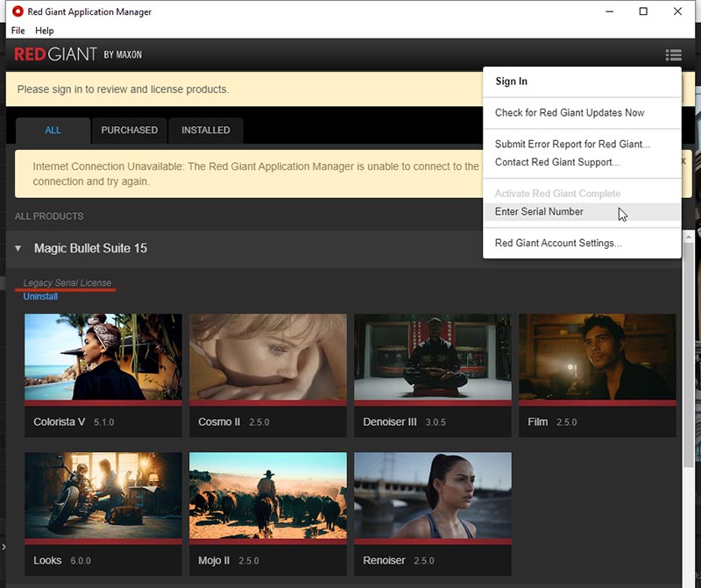Click the Red Giant by Maxon logo

point(78,54)
